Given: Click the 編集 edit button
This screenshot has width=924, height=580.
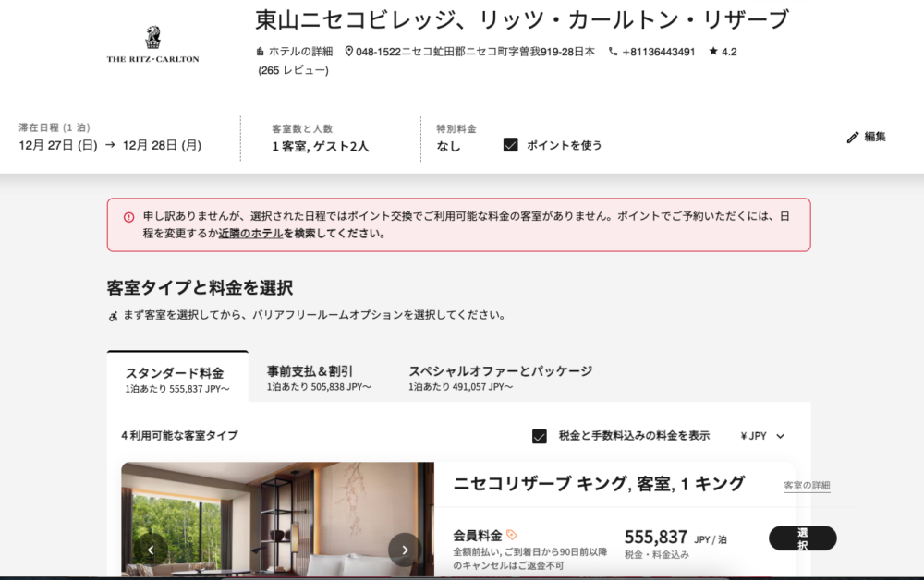Looking at the screenshot, I should 867,138.
